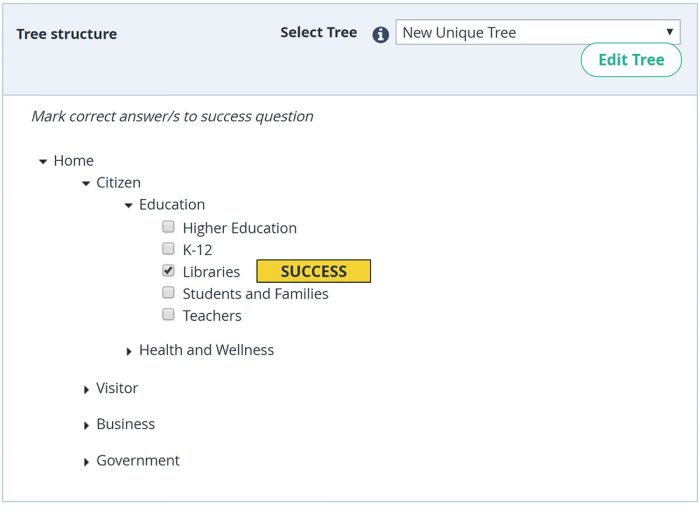The width and height of the screenshot is (700, 515).
Task: Expand the Visitor node arrow
Action: click(86, 390)
